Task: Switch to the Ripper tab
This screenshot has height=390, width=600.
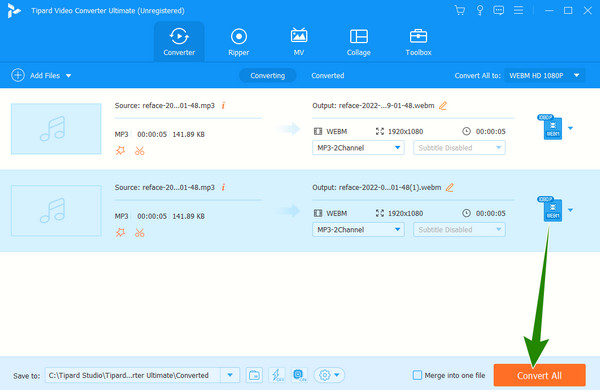Action: click(x=239, y=41)
